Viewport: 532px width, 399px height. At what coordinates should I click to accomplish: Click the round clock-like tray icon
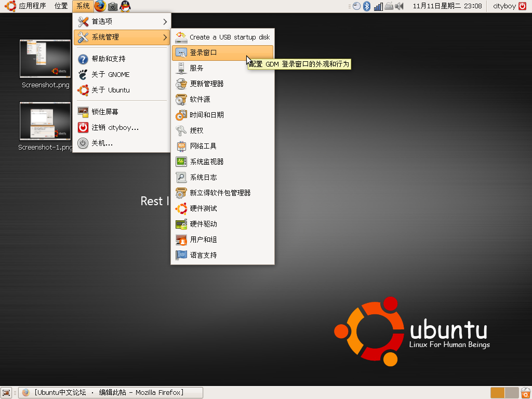click(x=356, y=6)
